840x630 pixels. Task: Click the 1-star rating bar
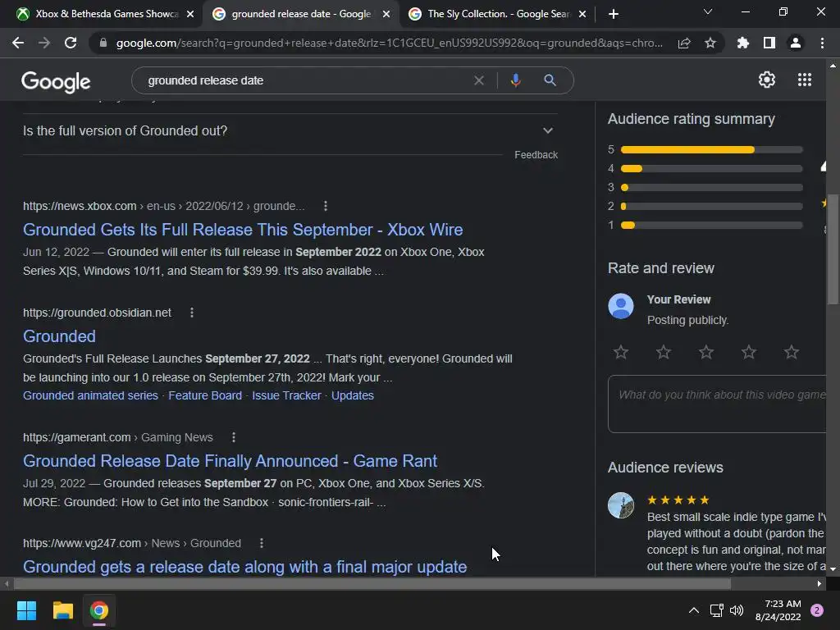(x=711, y=226)
